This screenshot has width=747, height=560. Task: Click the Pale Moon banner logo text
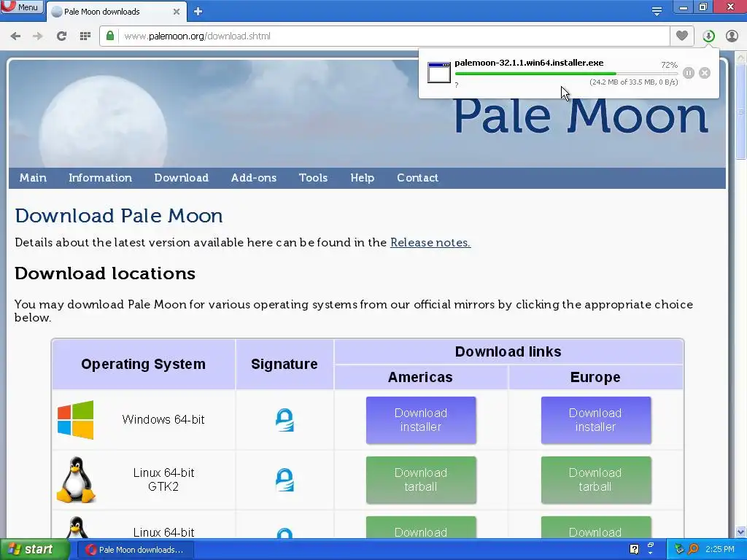[x=581, y=116]
